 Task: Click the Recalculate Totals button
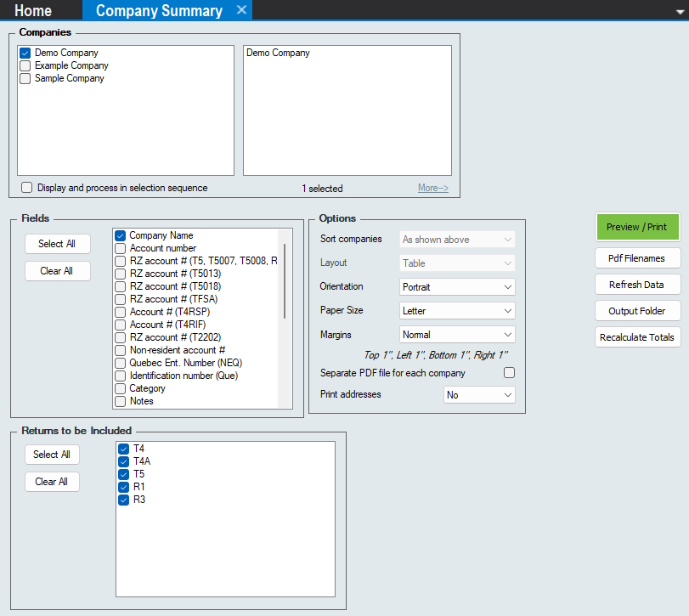point(637,337)
